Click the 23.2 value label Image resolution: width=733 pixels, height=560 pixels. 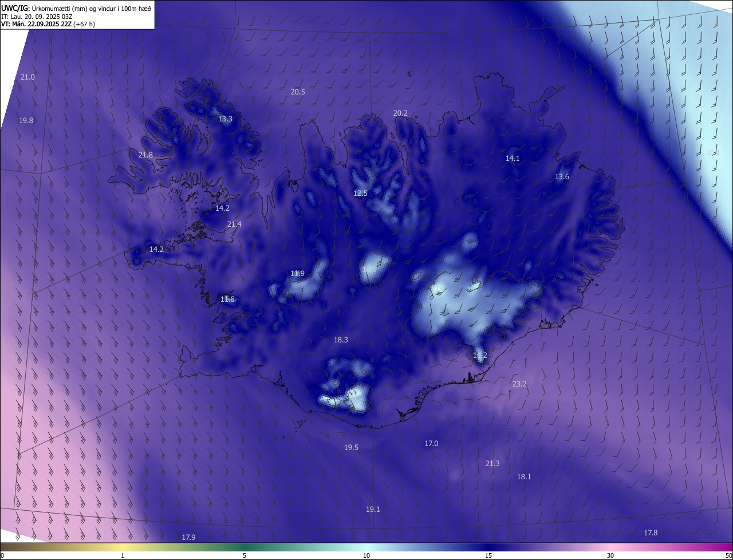tap(519, 384)
